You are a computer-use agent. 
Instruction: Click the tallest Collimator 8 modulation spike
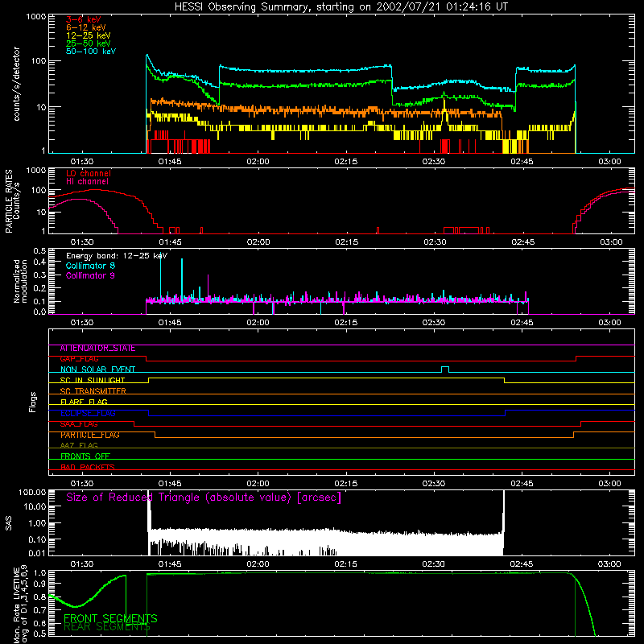point(160,275)
